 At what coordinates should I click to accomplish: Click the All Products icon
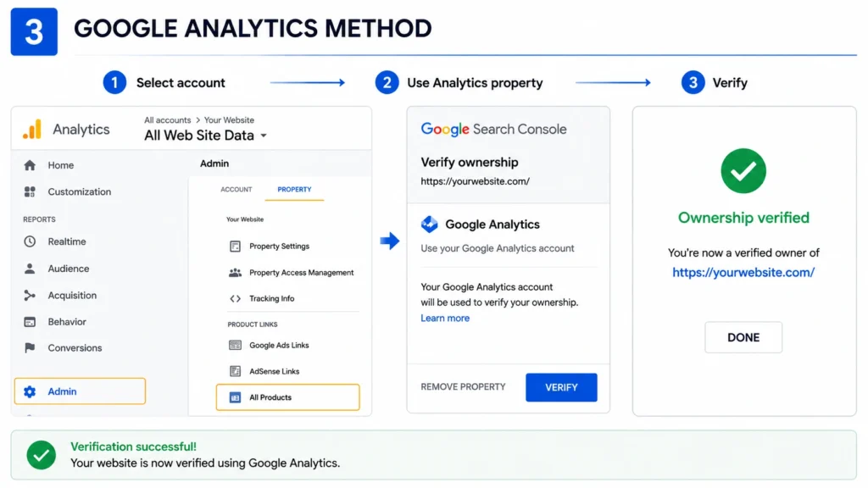click(236, 397)
